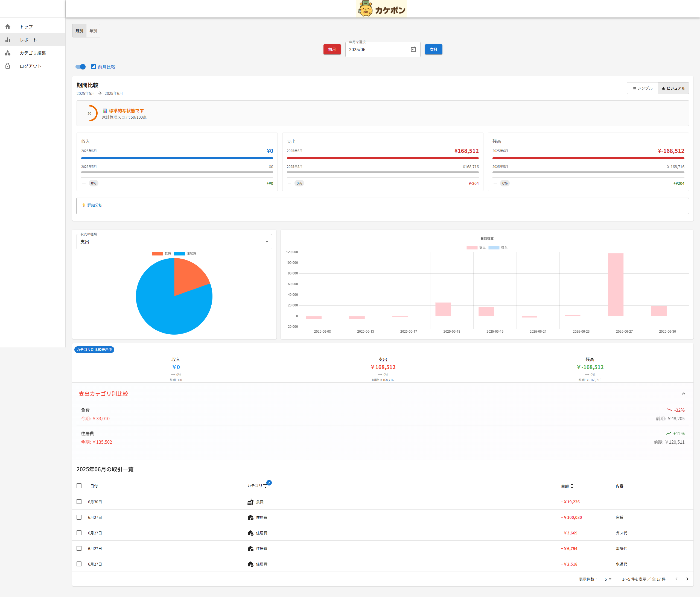Check the select-all checkbox in table header
700x597 pixels.
[x=79, y=486]
